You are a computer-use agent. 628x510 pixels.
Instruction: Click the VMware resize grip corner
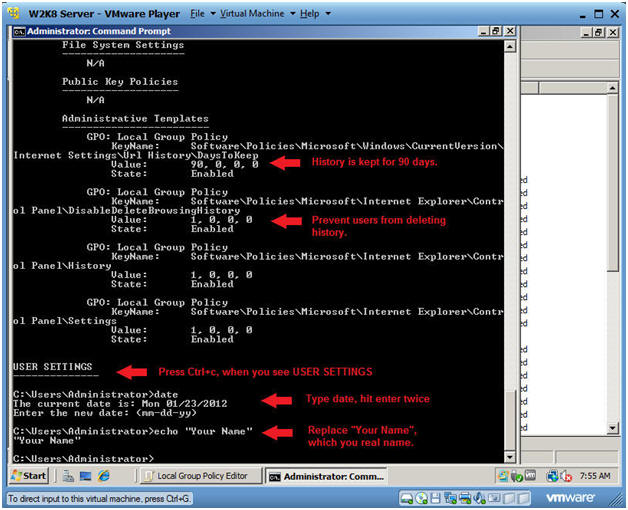click(617, 500)
